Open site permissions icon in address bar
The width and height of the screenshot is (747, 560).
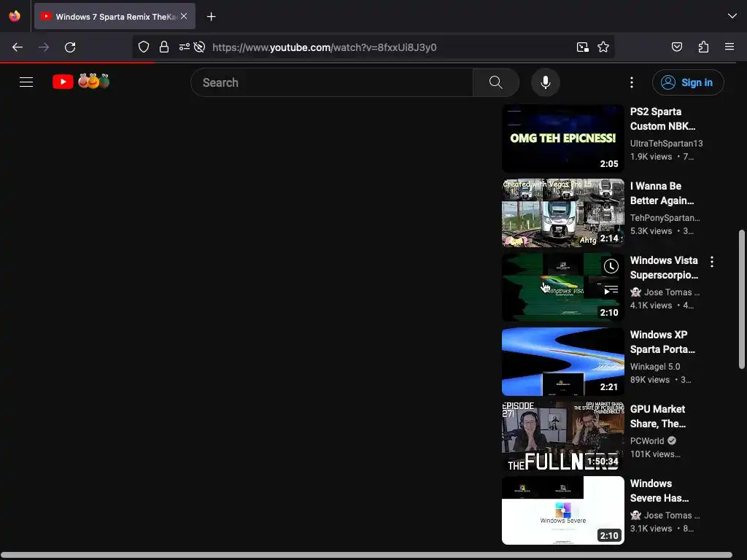(x=184, y=47)
